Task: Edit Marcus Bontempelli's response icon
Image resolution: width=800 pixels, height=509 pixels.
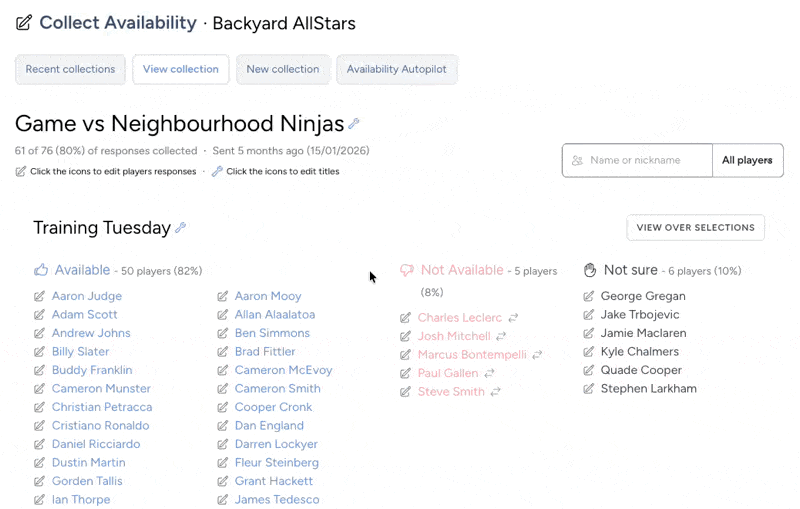Action: pos(405,354)
